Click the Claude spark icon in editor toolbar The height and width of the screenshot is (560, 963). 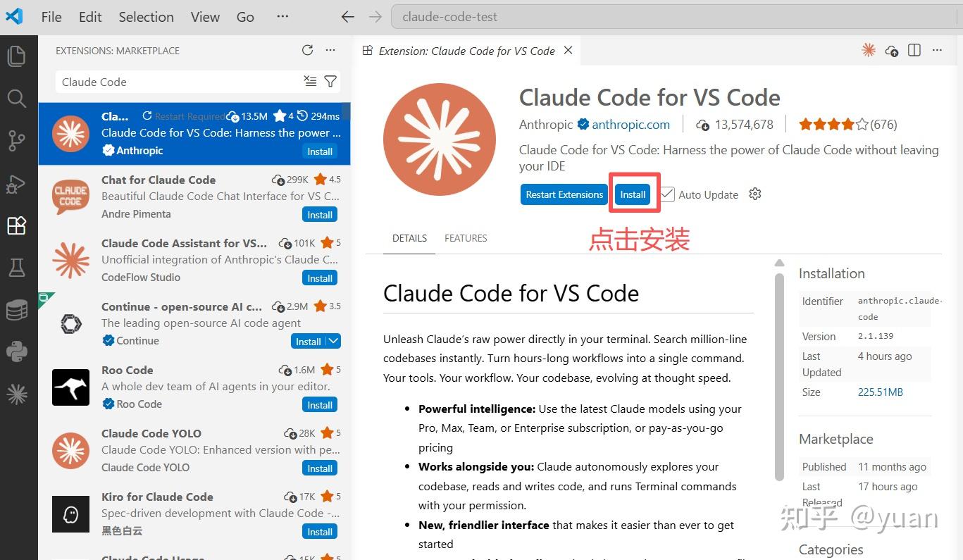click(x=869, y=50)
